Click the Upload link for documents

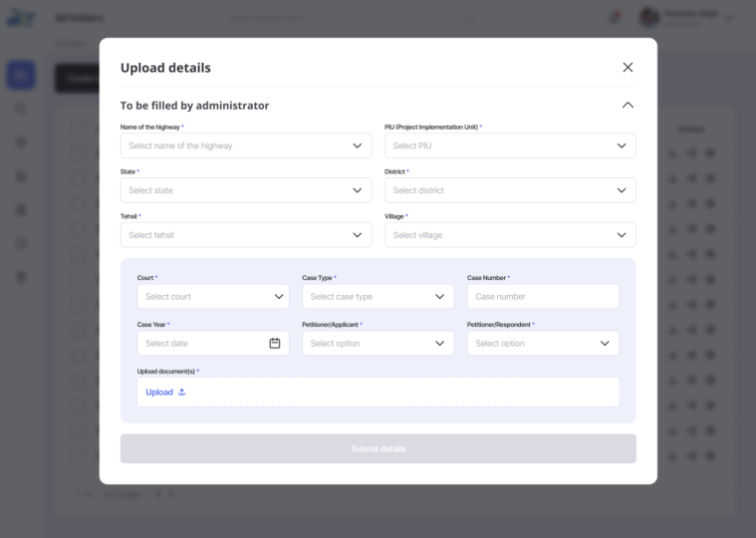click(159, 393)
